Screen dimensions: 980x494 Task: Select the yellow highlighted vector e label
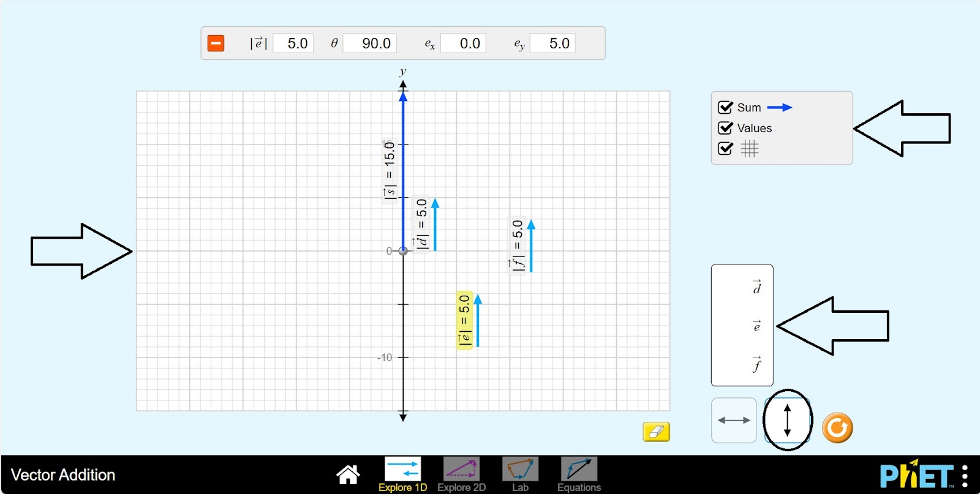[x=464, y=320]
